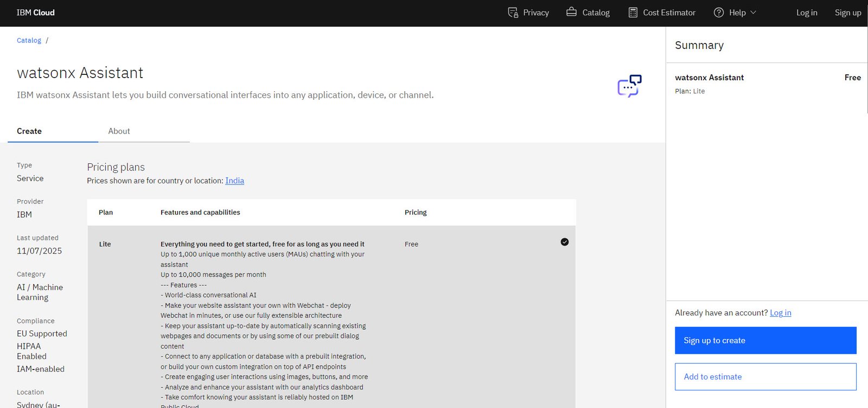Expand the Help menu chevron
This screenshot has height=408, width=868.
753,12
